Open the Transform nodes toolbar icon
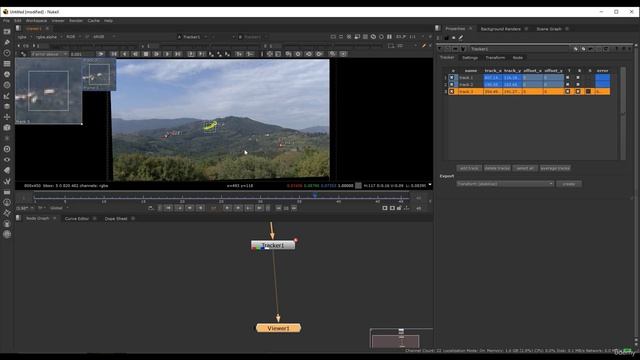The width and height of the screenshot is (640, 360). (7, 117)
